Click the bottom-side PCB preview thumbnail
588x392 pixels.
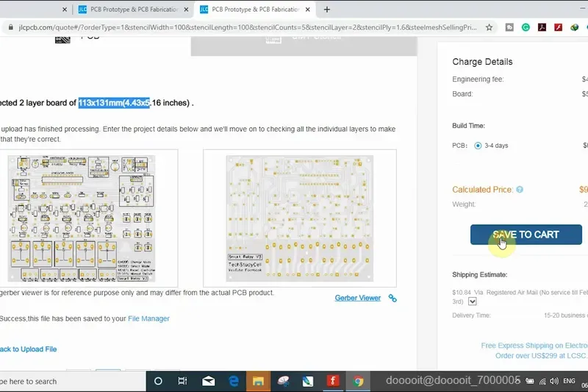pos(300,218)
